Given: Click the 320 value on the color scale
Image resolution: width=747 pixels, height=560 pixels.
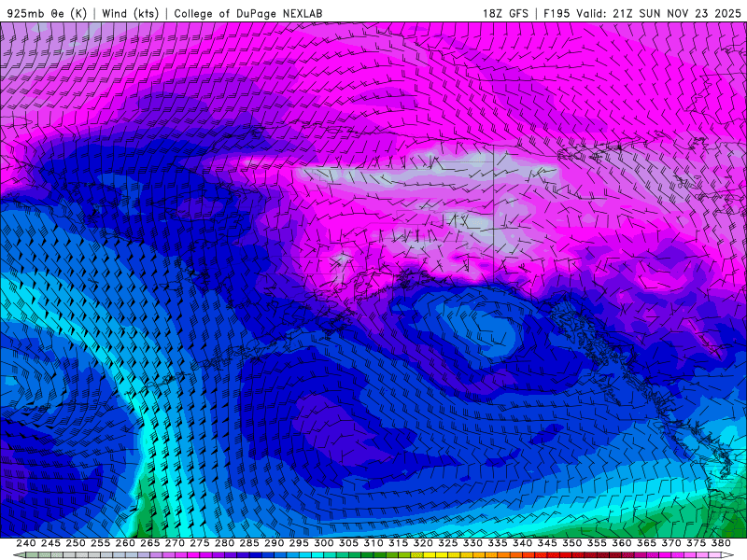Looking at the screenshot, I should (x=423, y=543).
